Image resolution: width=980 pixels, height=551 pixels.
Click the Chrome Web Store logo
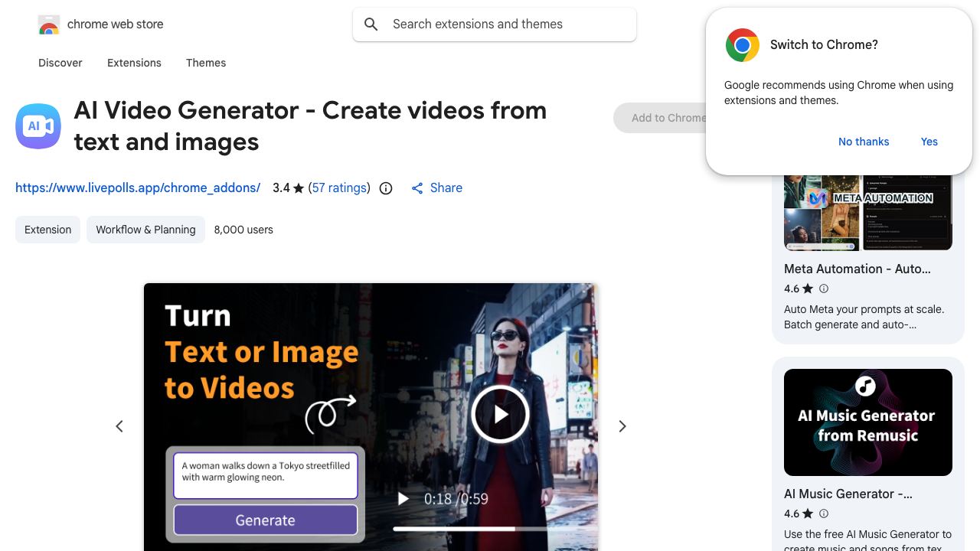click(x=49, y=24)
